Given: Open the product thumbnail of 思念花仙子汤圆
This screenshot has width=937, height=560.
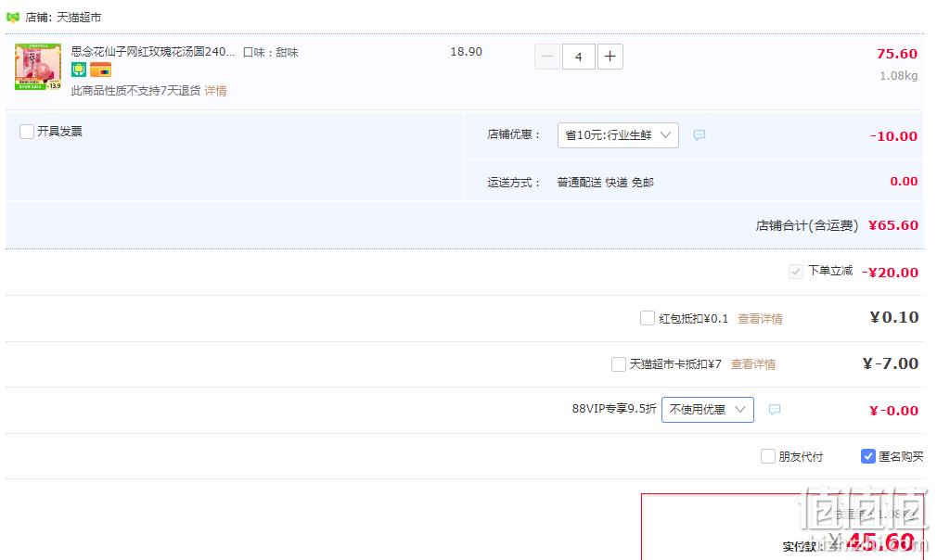Looking at the screenshot, I should [x=38, y=67].
